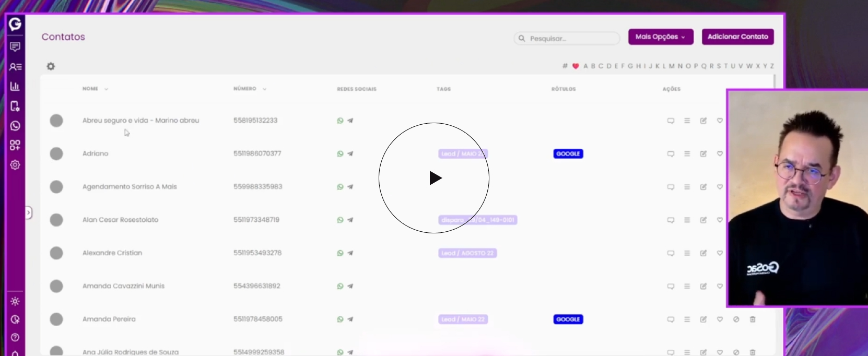
Task: Click the Lead / AGOSTO 22 tag
Action: [467, 253]
